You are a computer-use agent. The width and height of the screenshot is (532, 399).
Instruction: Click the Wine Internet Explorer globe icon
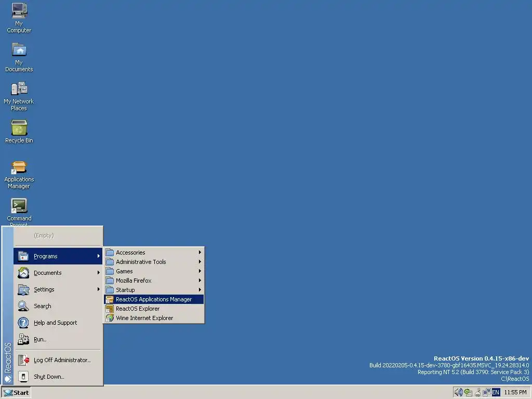point(110,318)
